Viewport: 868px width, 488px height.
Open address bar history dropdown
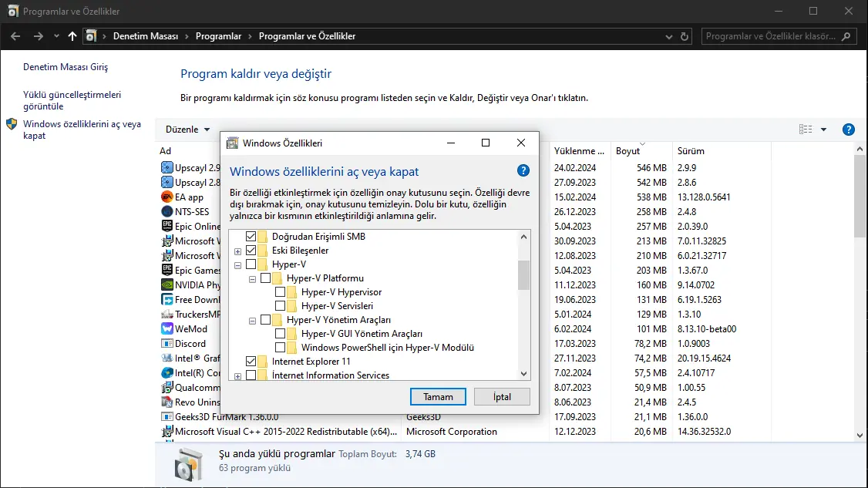click(x=668, y=36)
